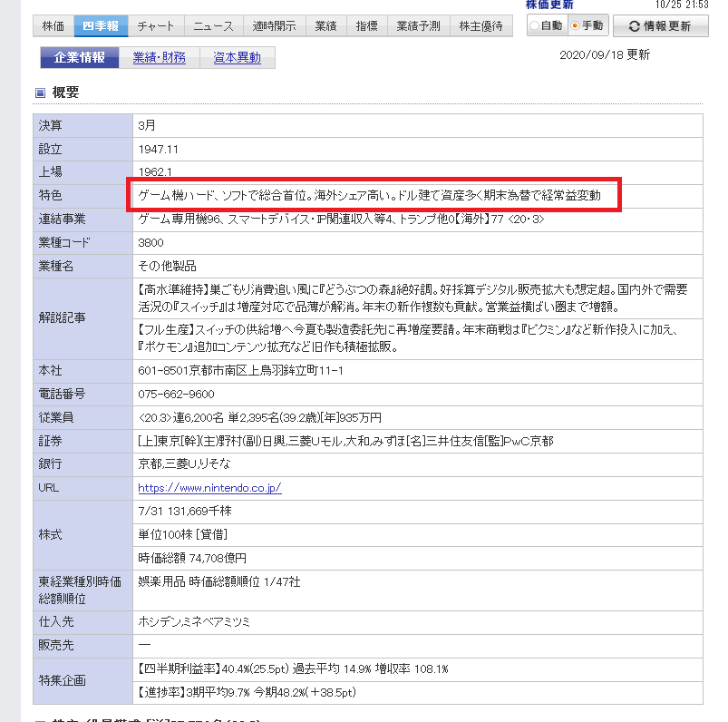
Task: Click the 株式 row label
Action: pyautogui.click(x=50, y=535)
